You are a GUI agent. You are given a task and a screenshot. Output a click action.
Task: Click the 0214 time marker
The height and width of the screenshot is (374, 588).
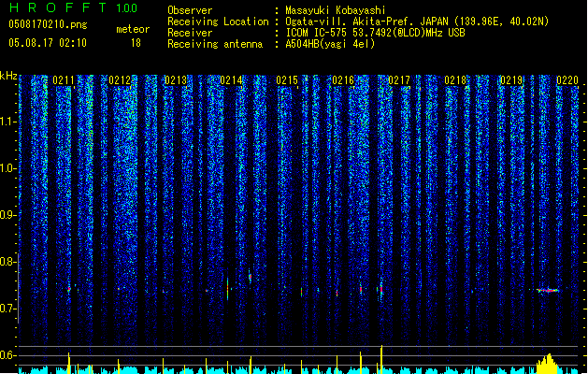[232, 80]
